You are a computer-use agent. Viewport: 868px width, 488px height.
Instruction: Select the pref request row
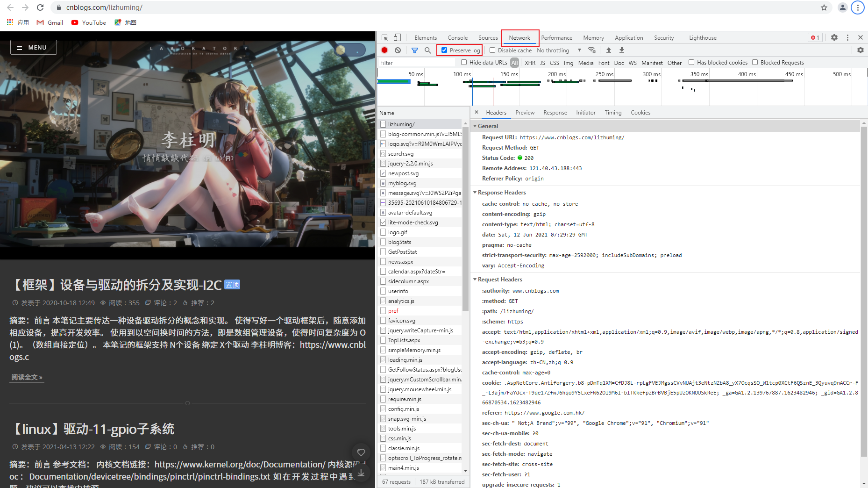(x=420, y=310)
